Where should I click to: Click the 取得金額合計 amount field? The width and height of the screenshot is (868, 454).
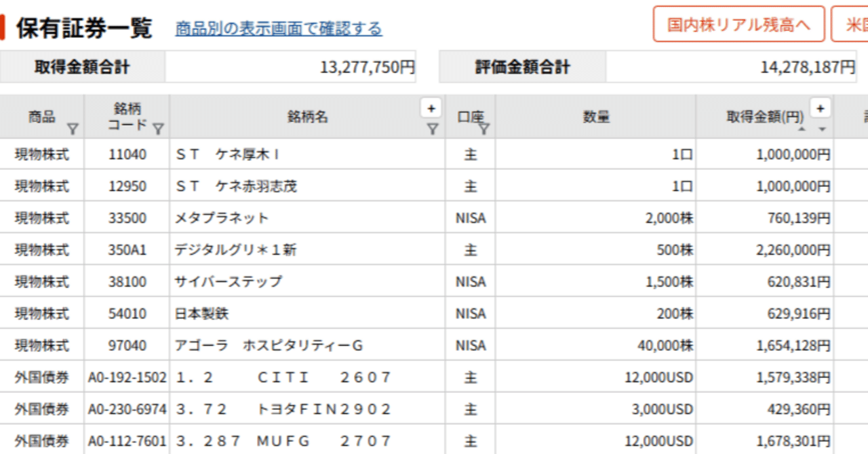coord(292,68)
